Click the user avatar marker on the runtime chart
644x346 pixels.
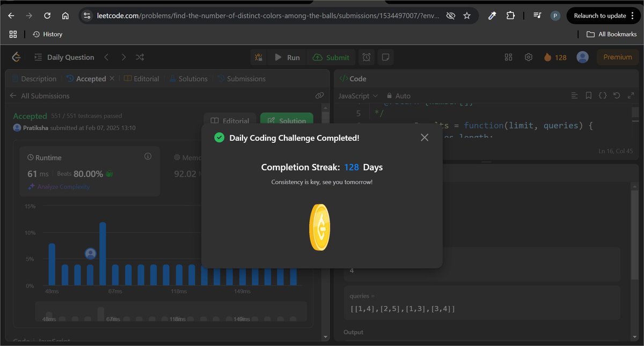[x=90, y=254]
